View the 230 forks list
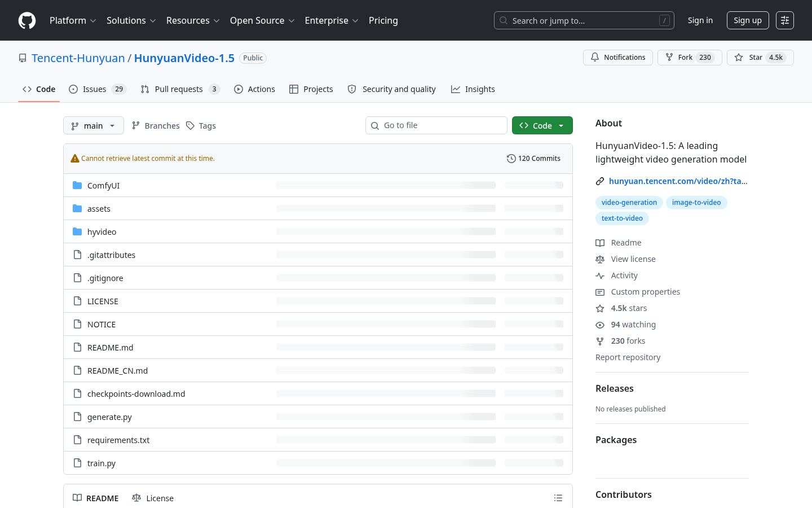Screen dimensions: 812x508 pos(620,341)
